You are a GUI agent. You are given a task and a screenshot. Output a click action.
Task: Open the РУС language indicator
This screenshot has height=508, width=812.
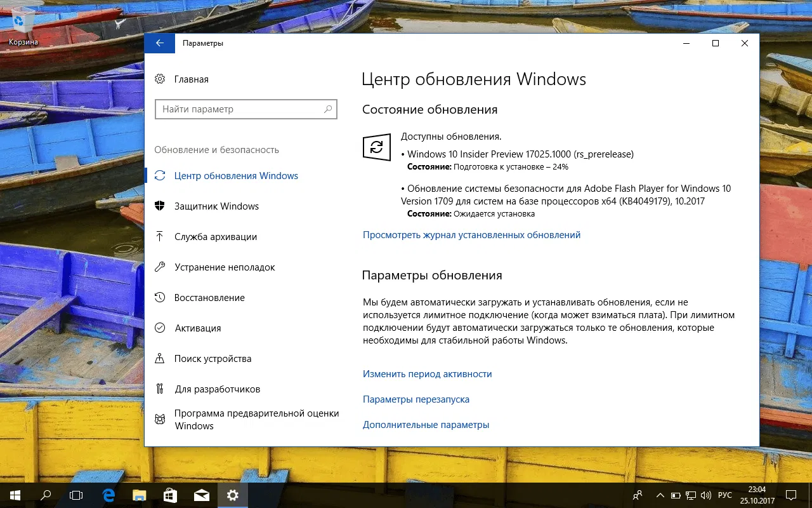coord(725,495)
